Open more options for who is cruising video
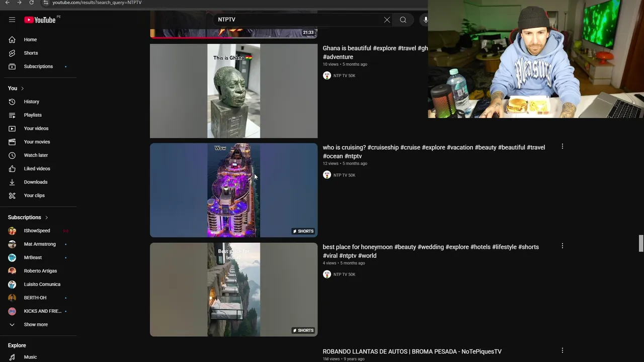644x362 pixels. click(562, 146)
